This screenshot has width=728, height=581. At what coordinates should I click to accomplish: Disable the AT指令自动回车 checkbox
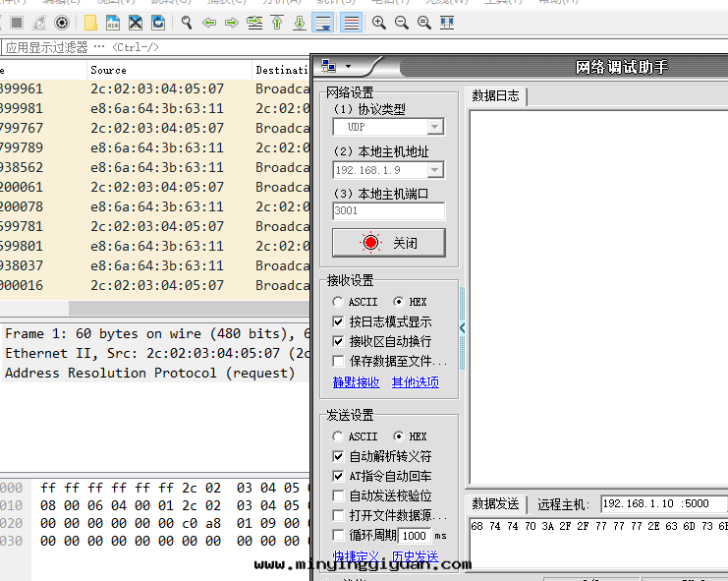point(339,476)
